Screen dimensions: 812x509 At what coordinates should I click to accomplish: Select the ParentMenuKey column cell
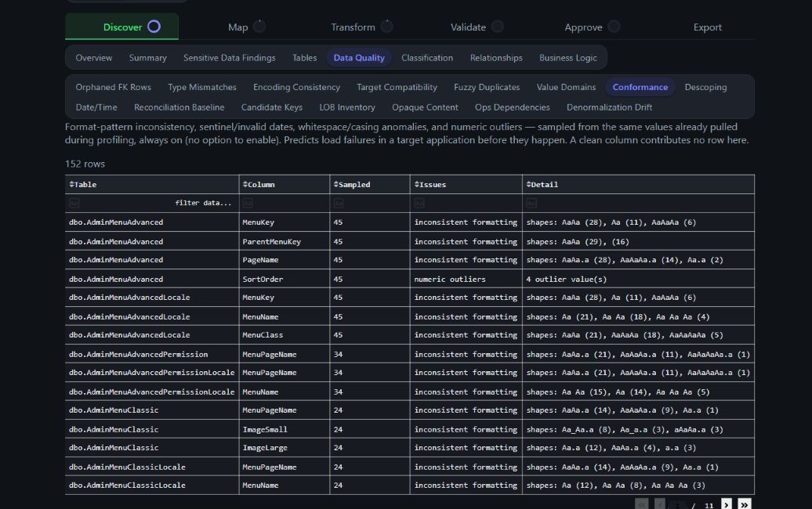[x=284, y=241]
